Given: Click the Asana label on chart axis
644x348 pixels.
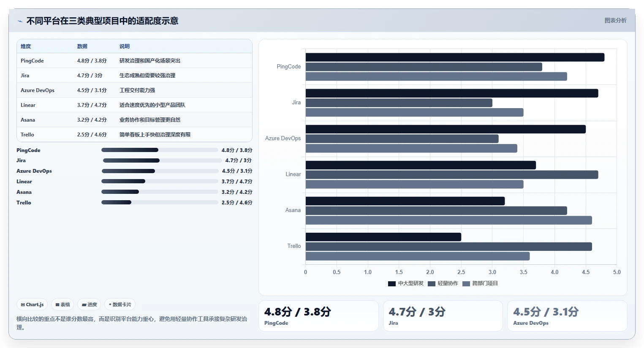Looking at the screenshot, I should [293, 210].
